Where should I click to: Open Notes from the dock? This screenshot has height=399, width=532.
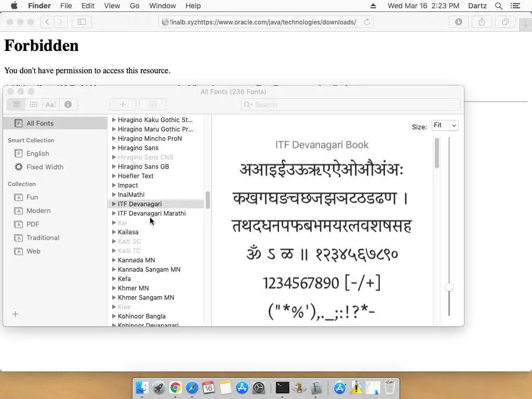pyautogui.click(x=225, y=388)
